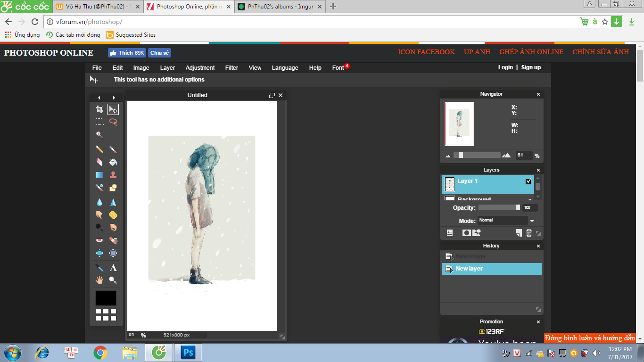Select the Brush tool
644x362 pixels.
[113, 149]
